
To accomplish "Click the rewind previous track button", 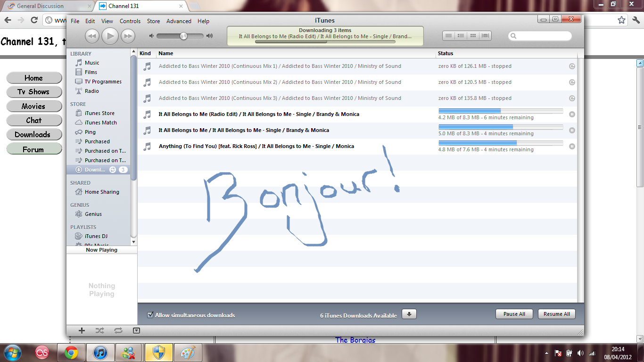I will pos(92,36).
